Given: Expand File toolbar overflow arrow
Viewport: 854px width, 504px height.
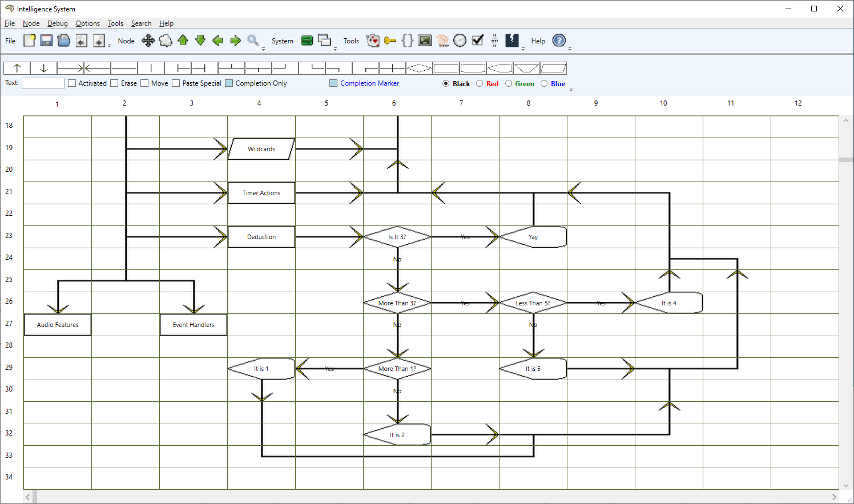Looking at the screenshot, I should tap(110, 46).
